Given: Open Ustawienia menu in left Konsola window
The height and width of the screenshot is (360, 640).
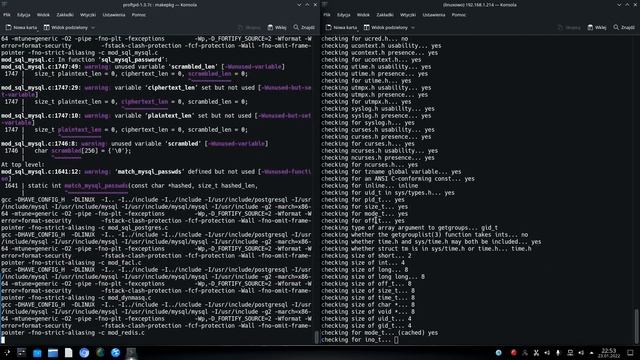Looking at the screenshot, I should (x=114, y=15).
